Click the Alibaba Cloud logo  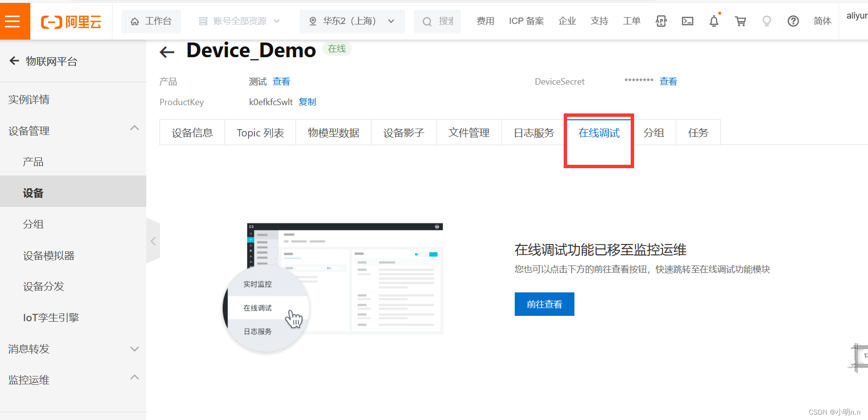click(x=71, y=22)
